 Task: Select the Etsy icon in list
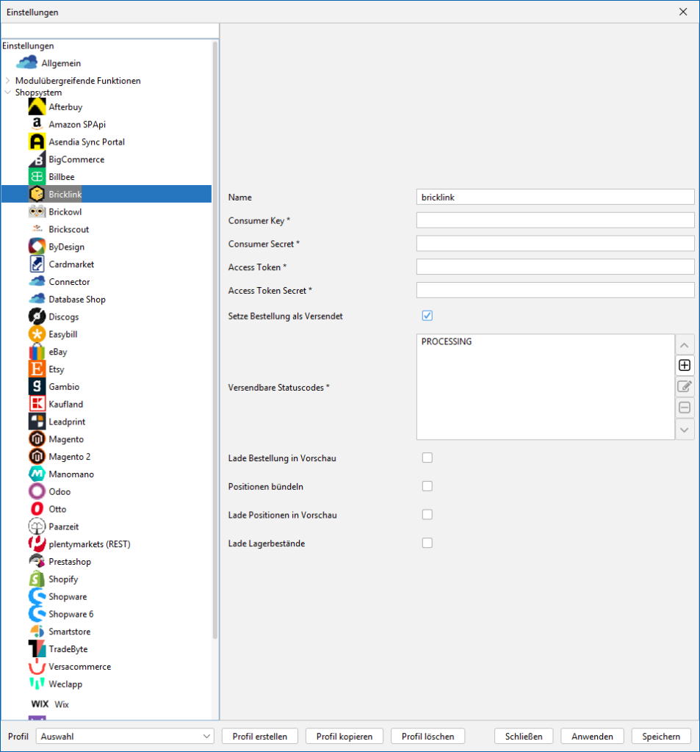[x=37, y=369]
